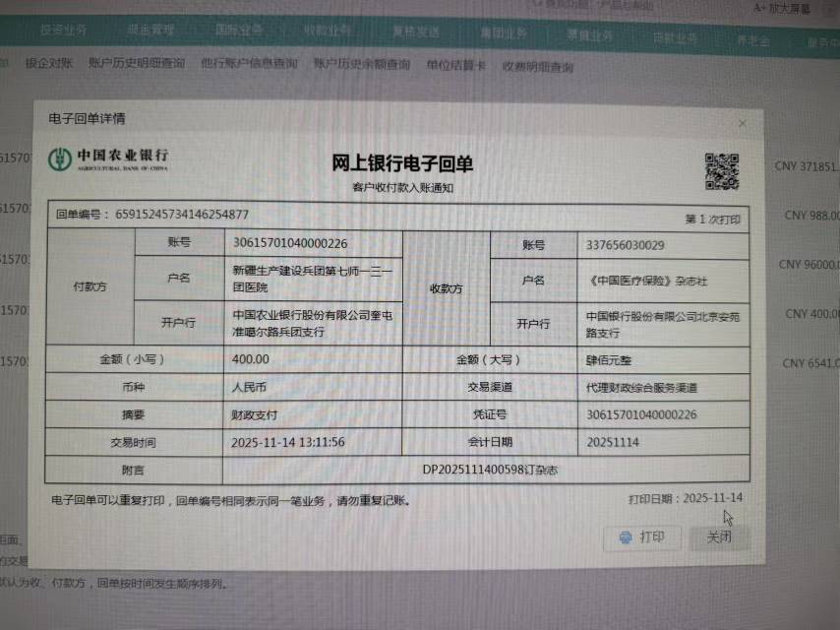This screenshot has height=630, width=840.
Task: Click payer account number 30615701040000226
Action: point(289,243)
